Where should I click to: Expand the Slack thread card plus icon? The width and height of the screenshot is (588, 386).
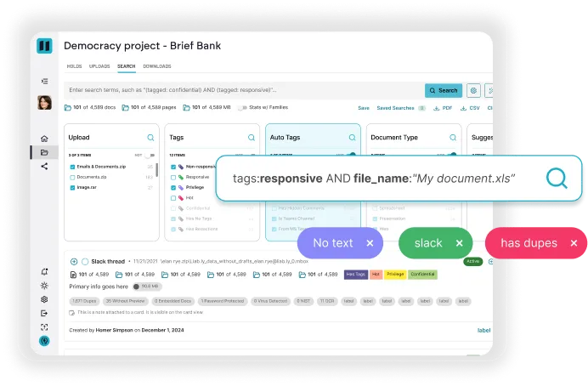[x=74, y=262]
